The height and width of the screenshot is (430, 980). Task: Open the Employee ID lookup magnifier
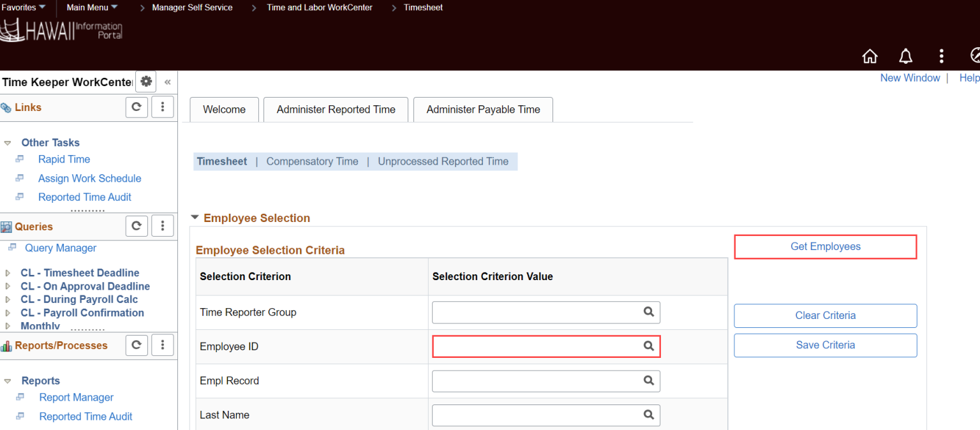click(649, 346)
